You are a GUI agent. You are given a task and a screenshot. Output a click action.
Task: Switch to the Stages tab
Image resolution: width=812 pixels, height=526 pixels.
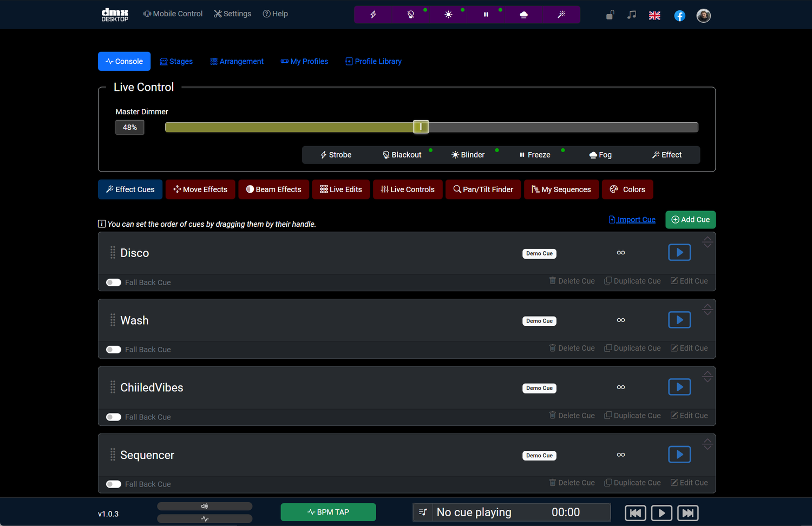176,62
